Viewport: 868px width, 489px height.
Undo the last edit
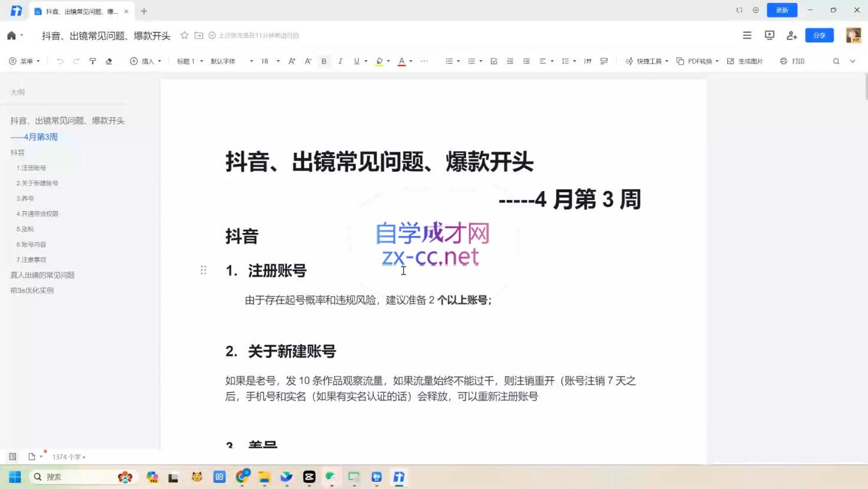tap(60, 61)
